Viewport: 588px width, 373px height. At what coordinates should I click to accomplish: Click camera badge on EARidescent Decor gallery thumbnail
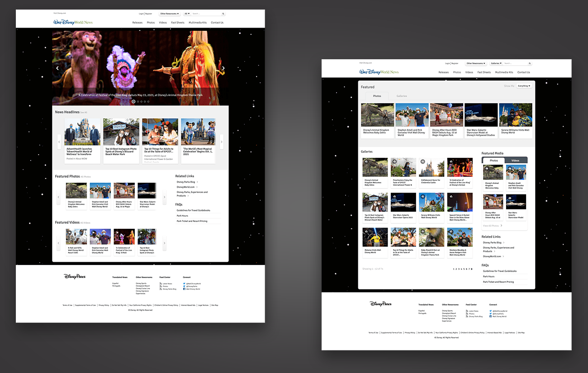[422, 161]
